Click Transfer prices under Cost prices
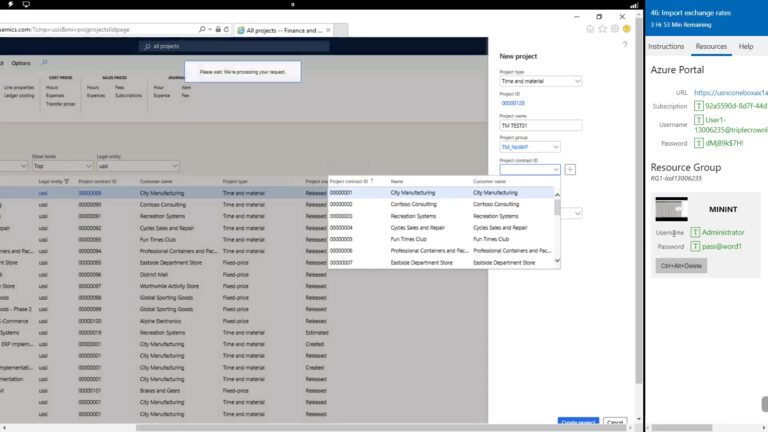Viewport: 768px width, 432px height. pos(60,104)
